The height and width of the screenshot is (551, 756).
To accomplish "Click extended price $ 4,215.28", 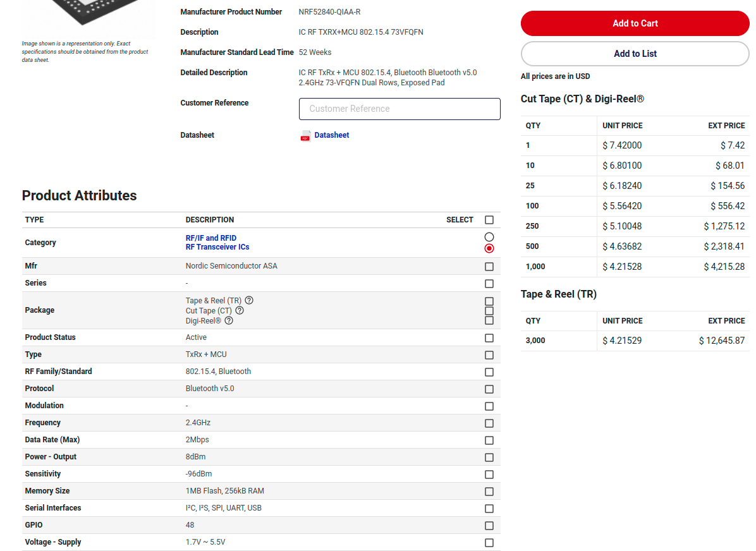I will click(x=724, y=267).
